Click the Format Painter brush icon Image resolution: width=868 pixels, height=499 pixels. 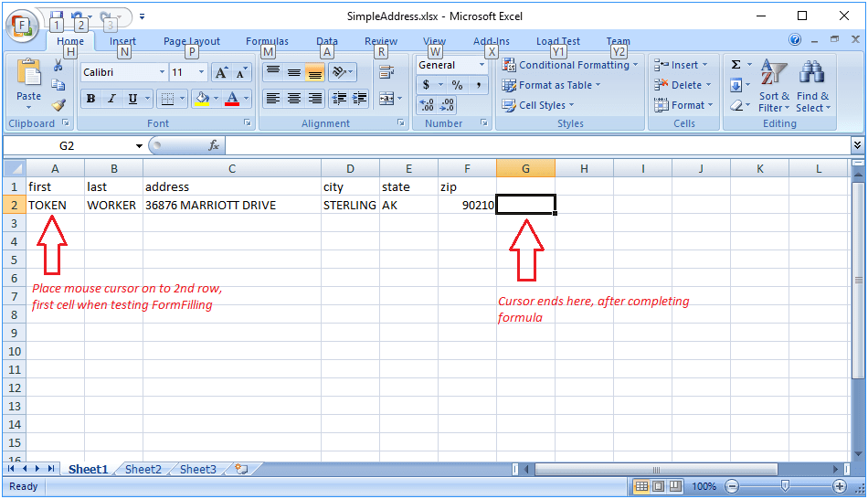58,105
